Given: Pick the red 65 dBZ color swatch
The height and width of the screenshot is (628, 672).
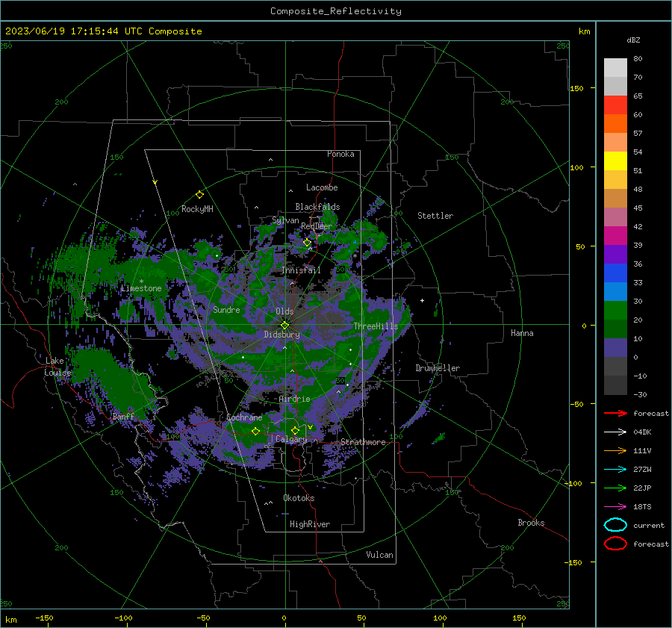Looking at the screenshot, I should [x=615, y=105].
